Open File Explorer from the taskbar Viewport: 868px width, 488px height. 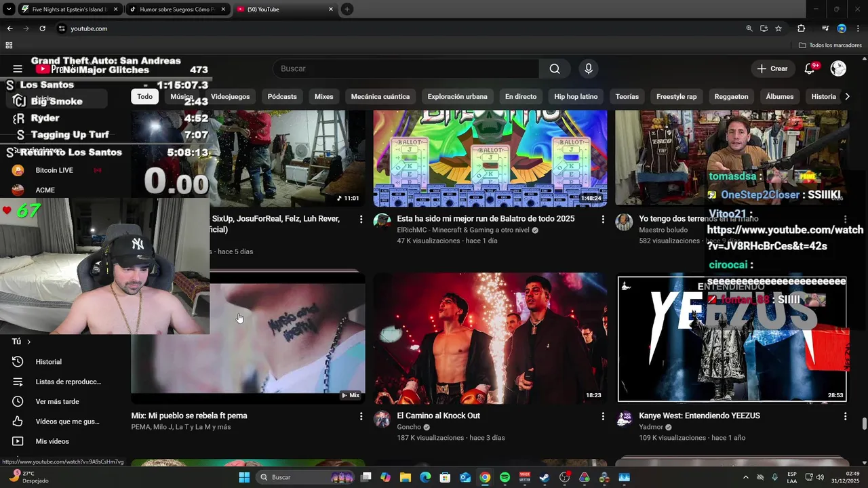406,477
